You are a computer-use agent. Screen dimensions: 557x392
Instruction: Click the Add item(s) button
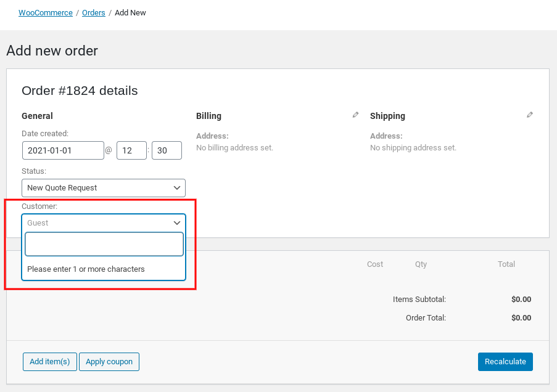50,362
